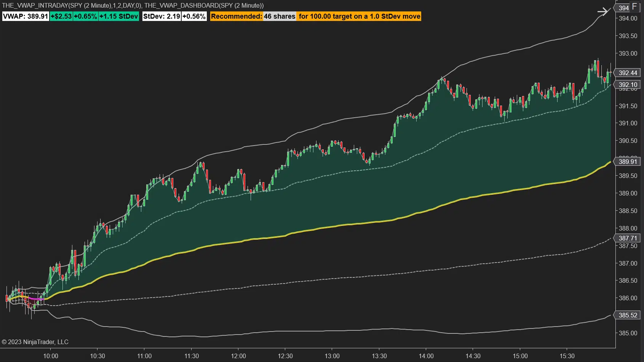Click the +0.56% white dashboard cell

click(x=194, y=16)
